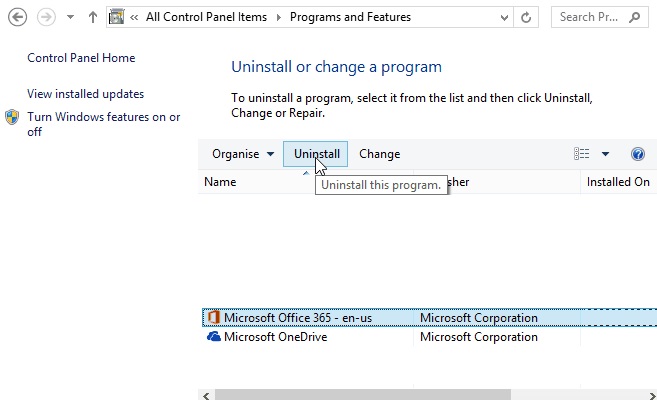Click the Uninstall toolbar button

(x=316, y=154)
